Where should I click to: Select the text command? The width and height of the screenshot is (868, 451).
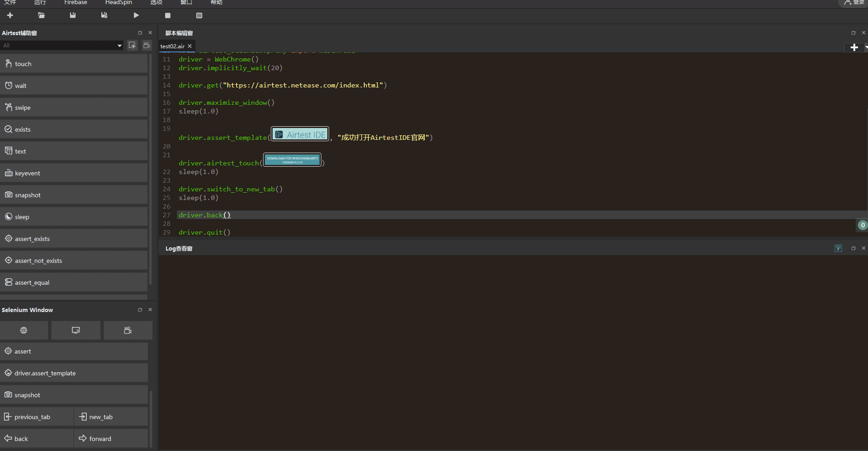(x=74, y=151)
